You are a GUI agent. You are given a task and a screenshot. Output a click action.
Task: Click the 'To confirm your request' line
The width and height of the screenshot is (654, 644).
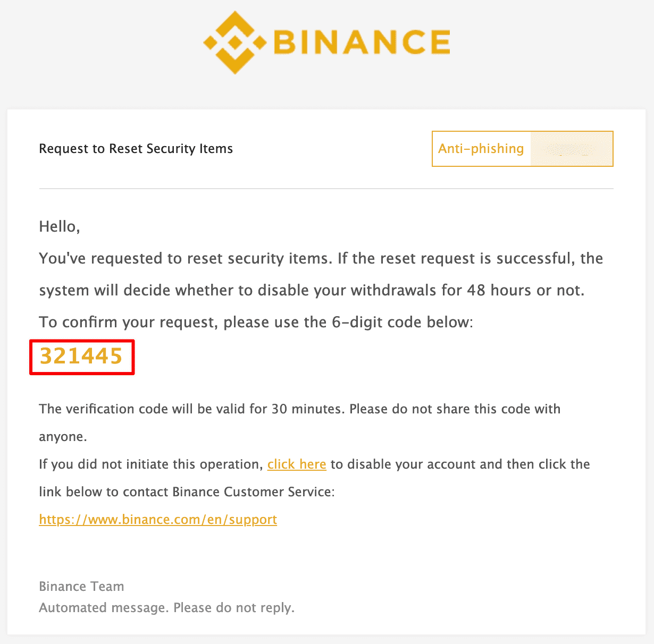(x=256, y=323)
